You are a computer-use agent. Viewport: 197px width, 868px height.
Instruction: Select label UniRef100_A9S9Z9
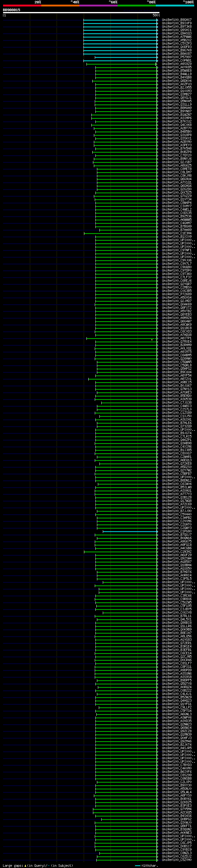(177, 64)
